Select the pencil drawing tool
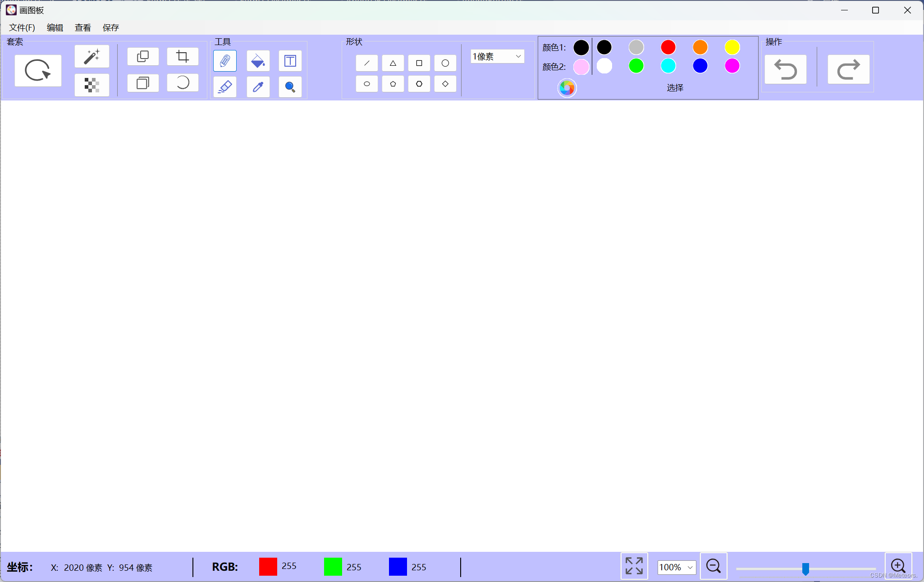The width and height of the screenshot is (924, 582). point(225,61)
